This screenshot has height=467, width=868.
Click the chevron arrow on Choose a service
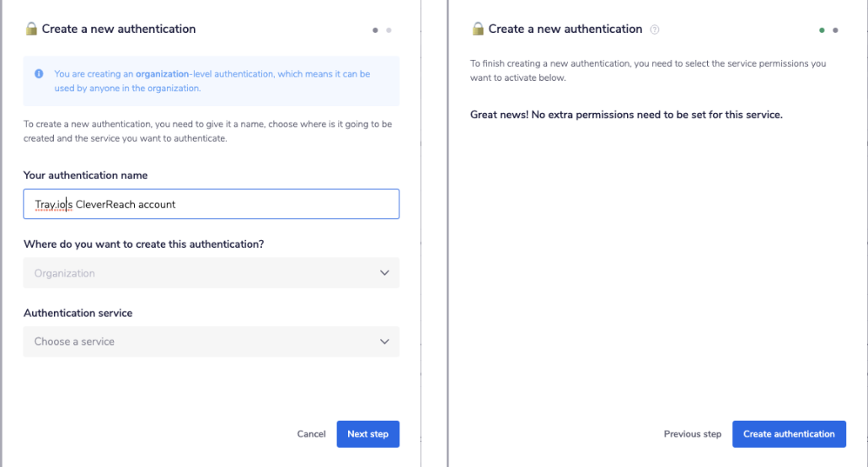tap(384, 341)
